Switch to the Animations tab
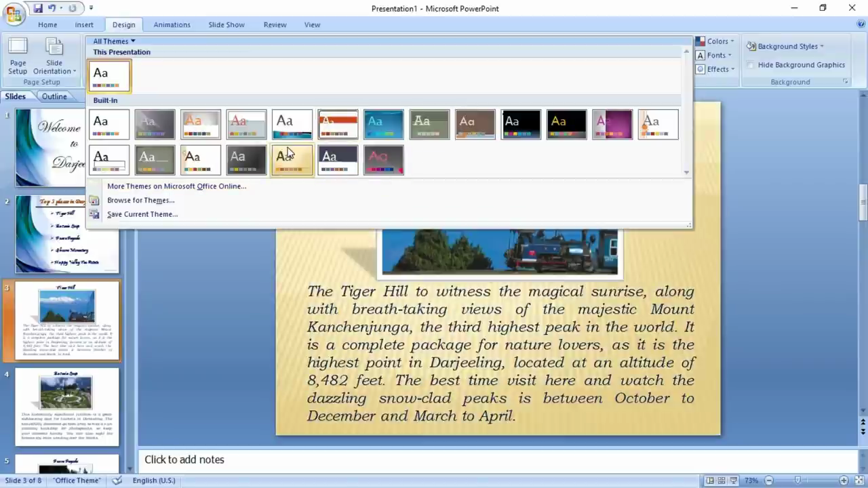Viewport: 868px width, 488px height. tap(172, 24)
